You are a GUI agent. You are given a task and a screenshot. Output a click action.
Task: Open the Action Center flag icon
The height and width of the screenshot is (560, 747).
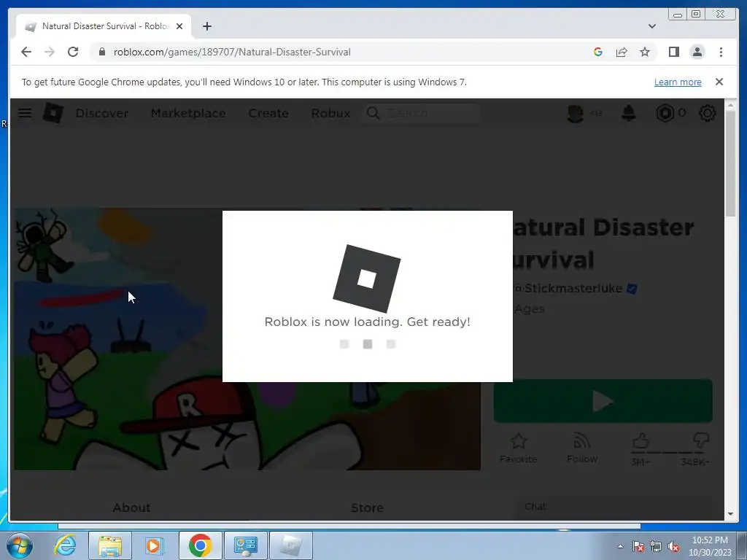638,546
